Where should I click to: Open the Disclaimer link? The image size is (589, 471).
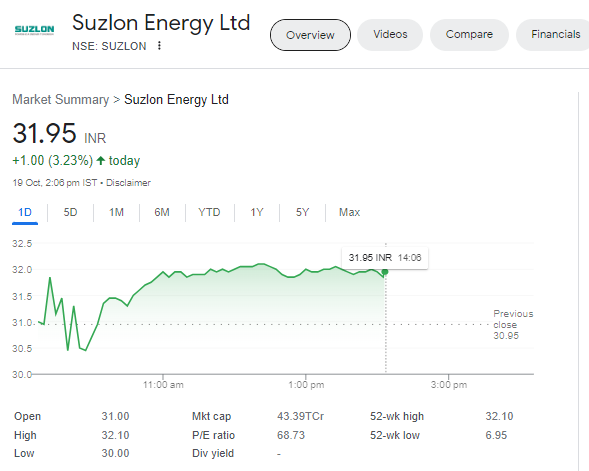pos(128,183)
